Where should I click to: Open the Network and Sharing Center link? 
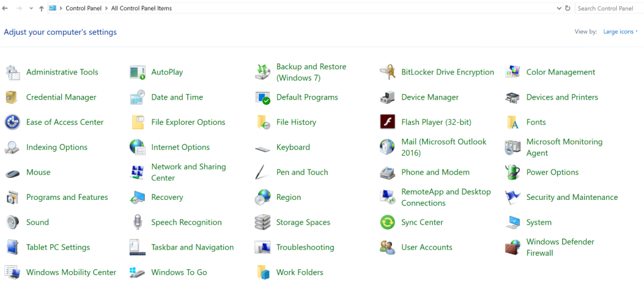point(188,172)
